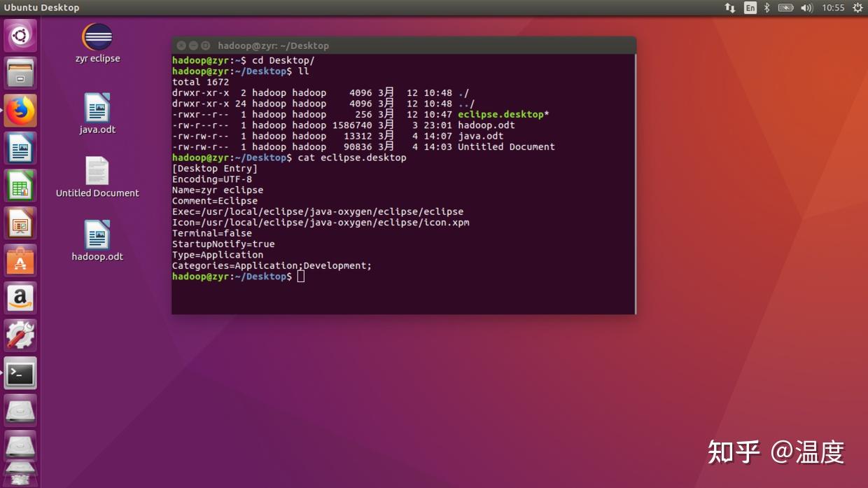868x488 pixels.
Task: Open System Settings from the launcher
Action: (x=20, y=335)
